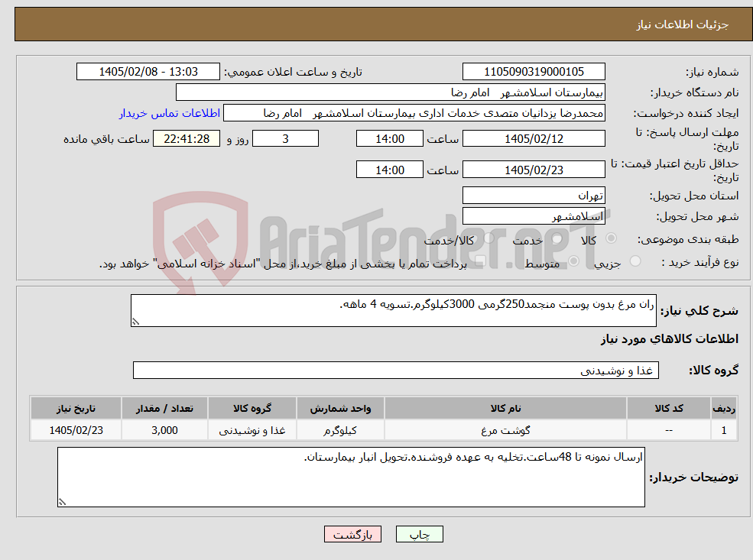Click the کد کالا column header
Image resolution: width=753 pixels, height=560 pixels.
coord(668,409)
